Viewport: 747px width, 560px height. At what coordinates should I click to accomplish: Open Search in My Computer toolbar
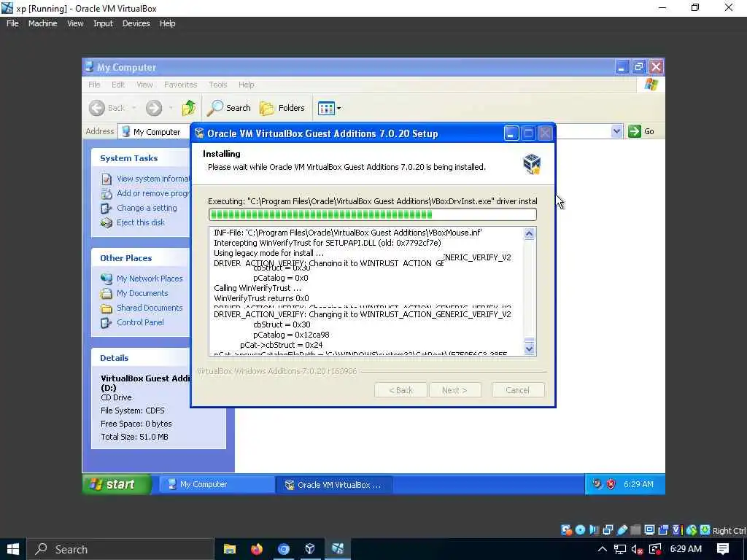(229, 108)
